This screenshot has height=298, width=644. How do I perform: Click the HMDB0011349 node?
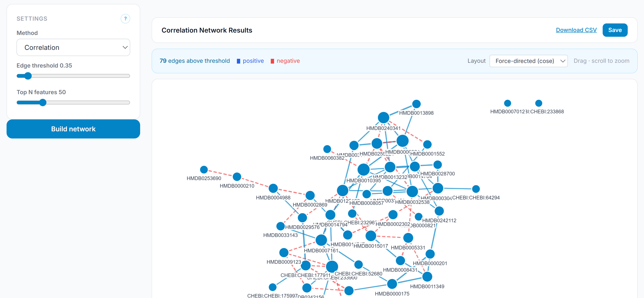coord(428,277)
